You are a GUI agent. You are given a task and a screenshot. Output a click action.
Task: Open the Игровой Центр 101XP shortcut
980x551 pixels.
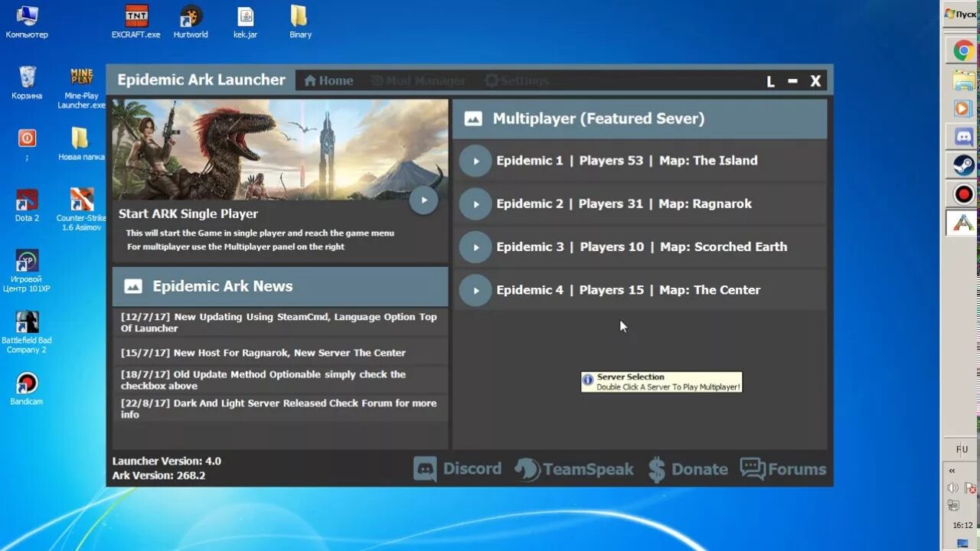(x=27, y=270)
